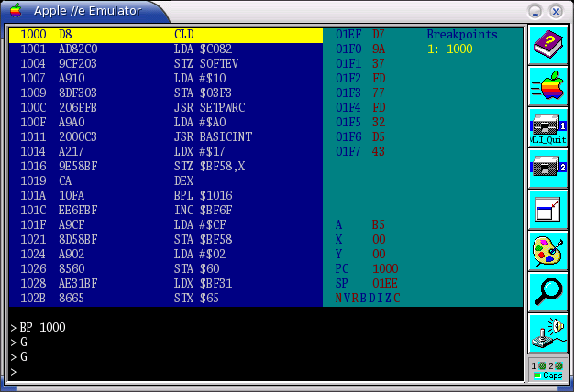Select line 1028 LDX $BF31
Screen dimensions: 574x392
tap(166, 283)
